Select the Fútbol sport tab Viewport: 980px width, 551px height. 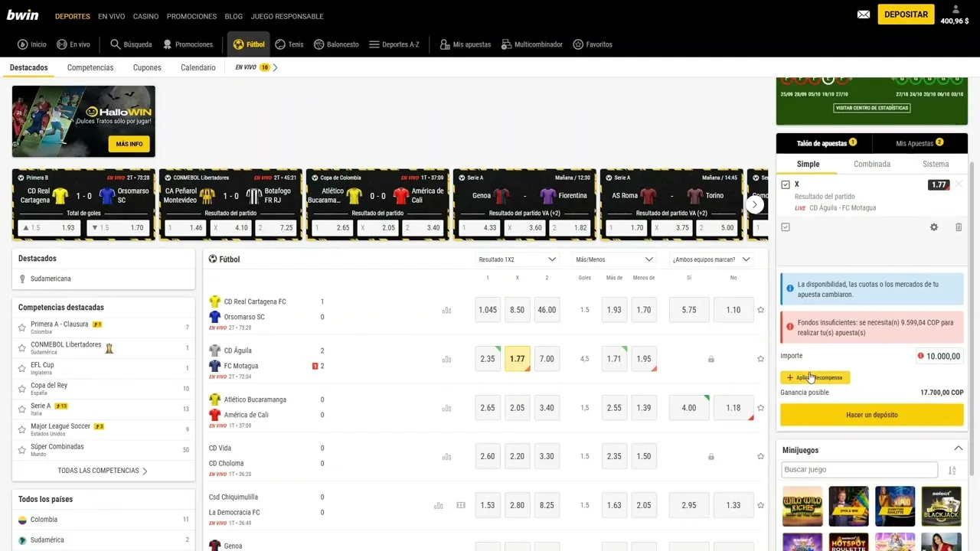(x=249, y=44)
